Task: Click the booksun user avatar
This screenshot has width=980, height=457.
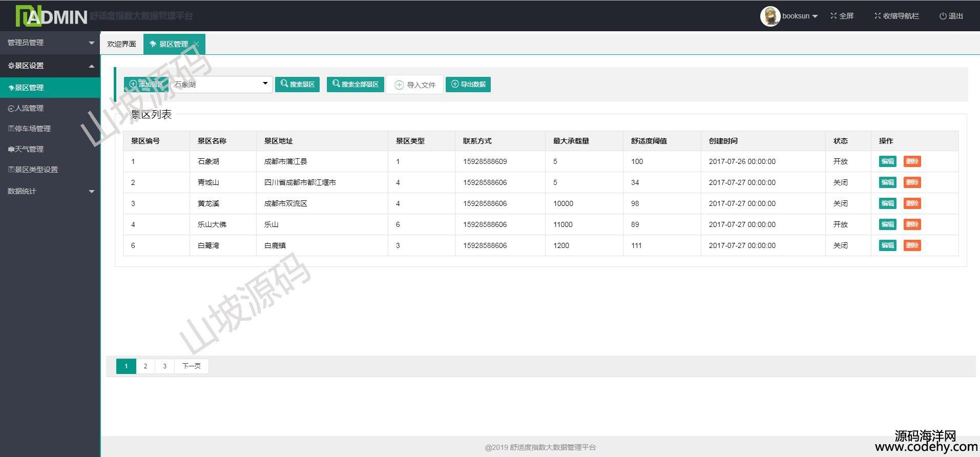Action: [x=769, y=16]
